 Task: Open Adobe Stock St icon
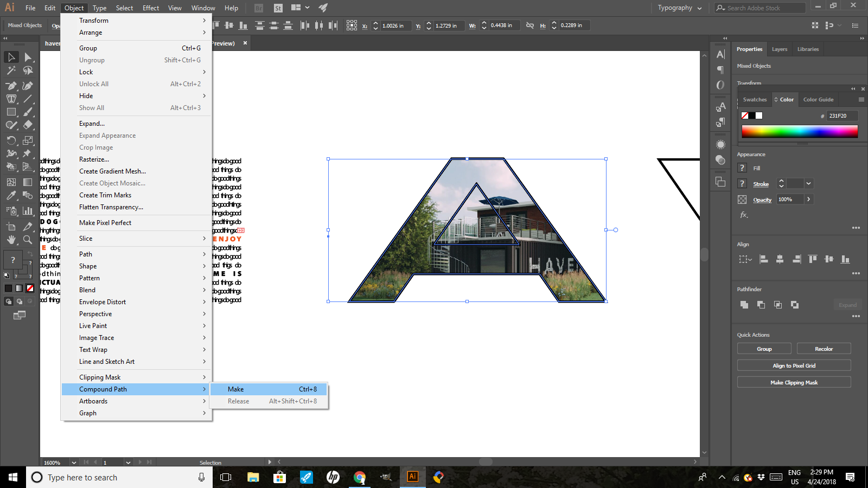point(278,8)
